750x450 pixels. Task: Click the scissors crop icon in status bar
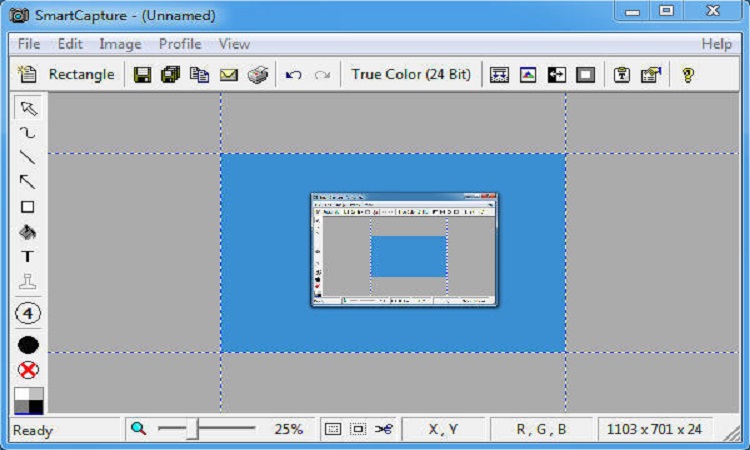[384, 429]
